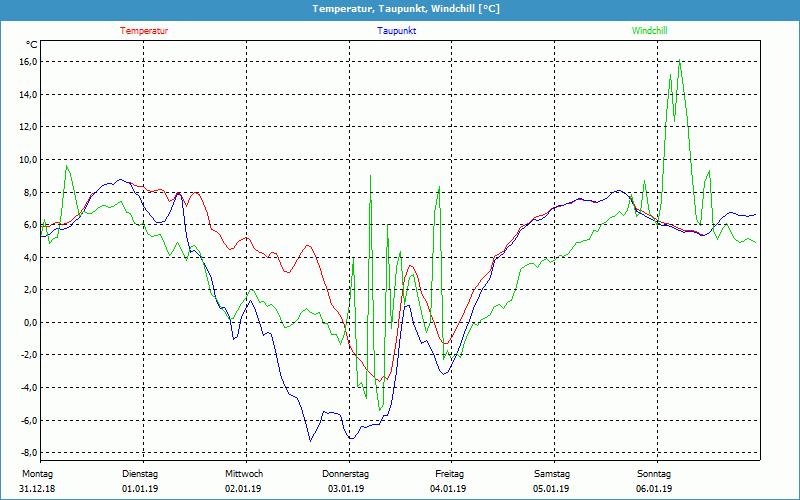Click the Montag day label
Screen dimensions: 800x500
pos(37,474)
